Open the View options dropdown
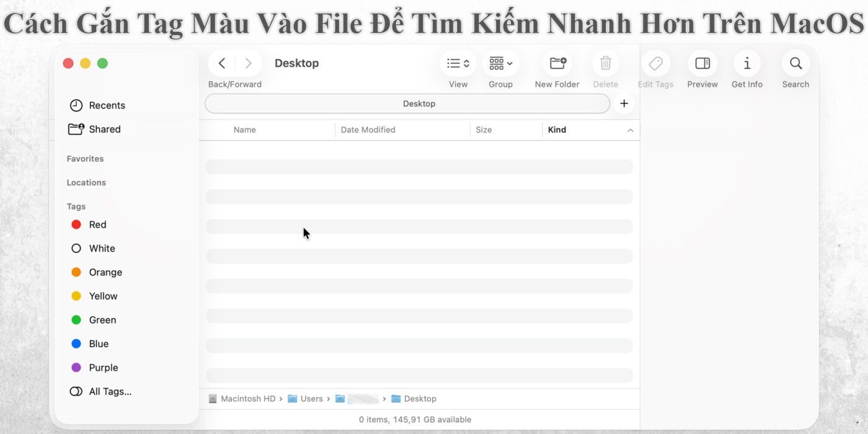 [458, 63]
